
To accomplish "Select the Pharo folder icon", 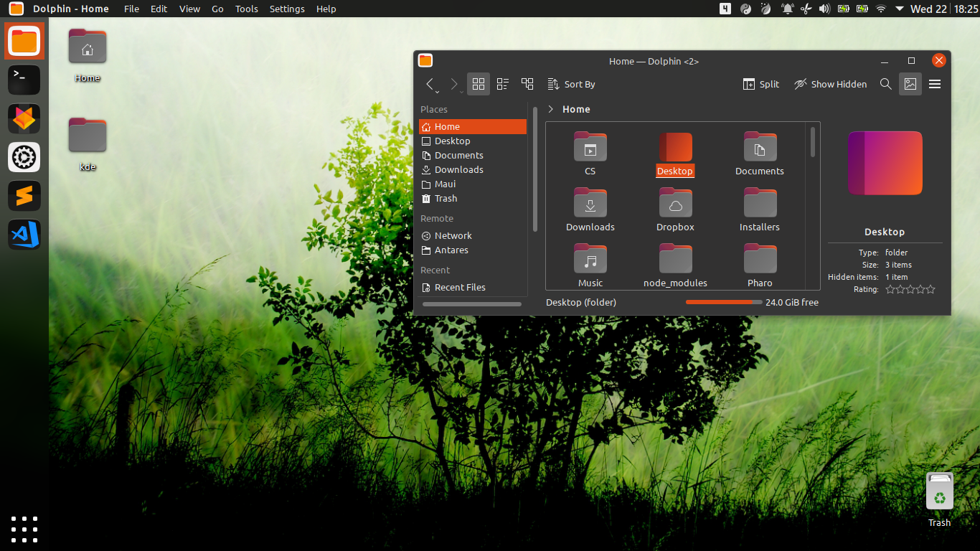I will pos(760,259).
